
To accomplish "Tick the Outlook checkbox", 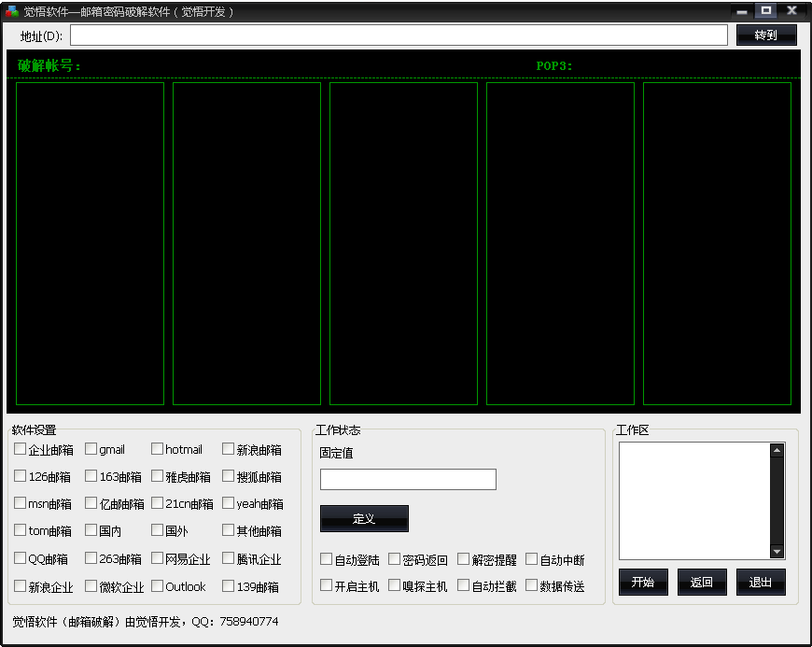I will coord(158,586).
